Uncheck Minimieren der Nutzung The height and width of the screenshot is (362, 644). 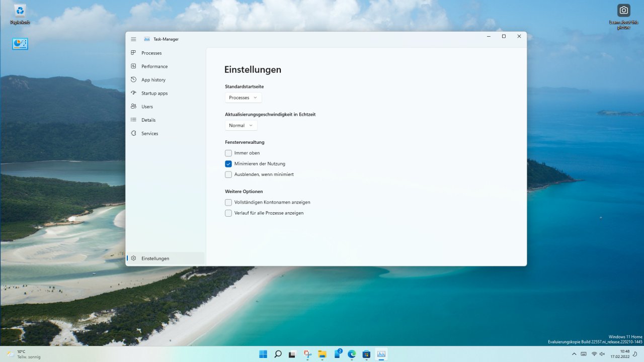[x=228, y=163]
